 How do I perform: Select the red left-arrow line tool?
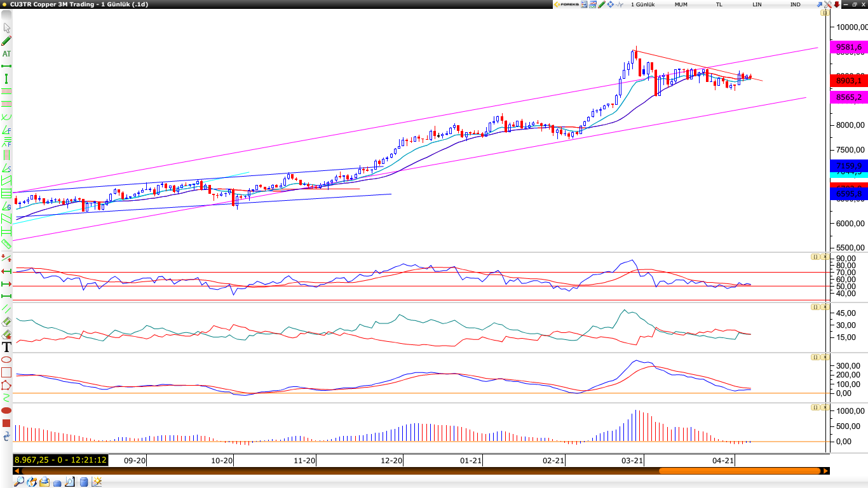coord(7,271)
